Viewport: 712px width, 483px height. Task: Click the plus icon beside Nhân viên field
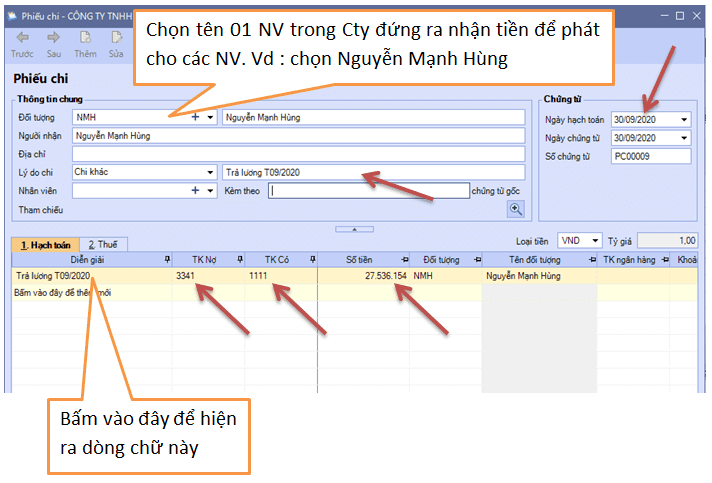pyautogui.click(x=195, y=190)
